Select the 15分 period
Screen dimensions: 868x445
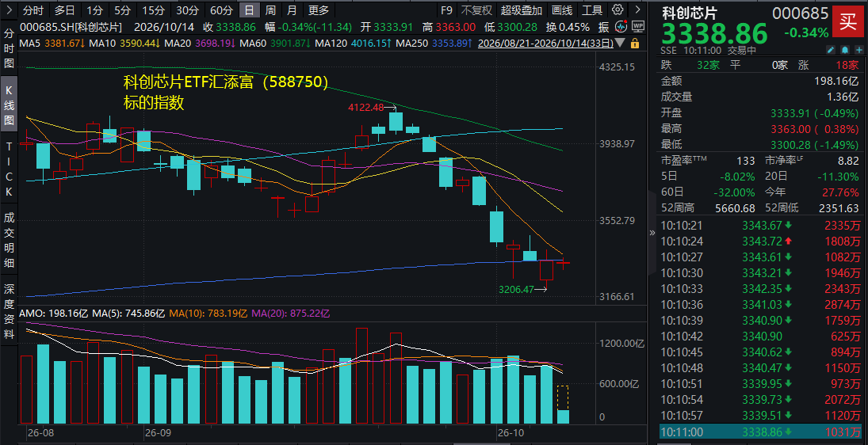pyautogui.click(x=152, y=10)
